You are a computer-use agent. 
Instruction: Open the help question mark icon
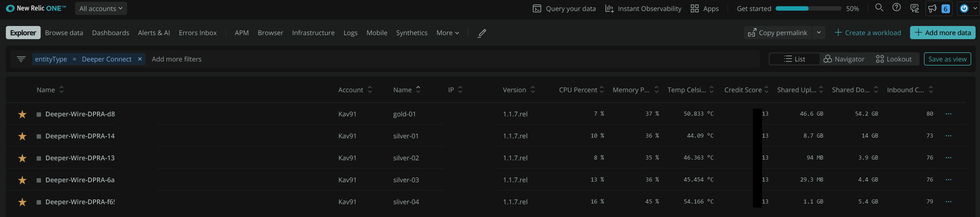coord(896,8)
